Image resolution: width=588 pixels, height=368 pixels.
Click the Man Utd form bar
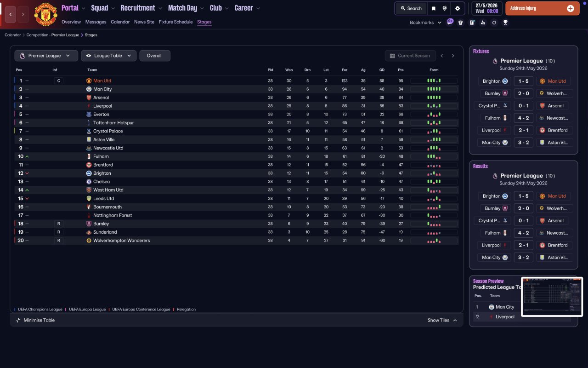click(x=434, y=80)
